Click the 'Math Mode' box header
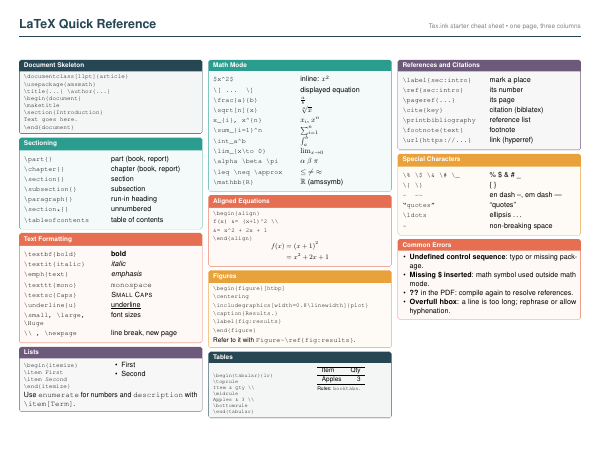This screenshot has width=600, height=464. coord(300,65)
